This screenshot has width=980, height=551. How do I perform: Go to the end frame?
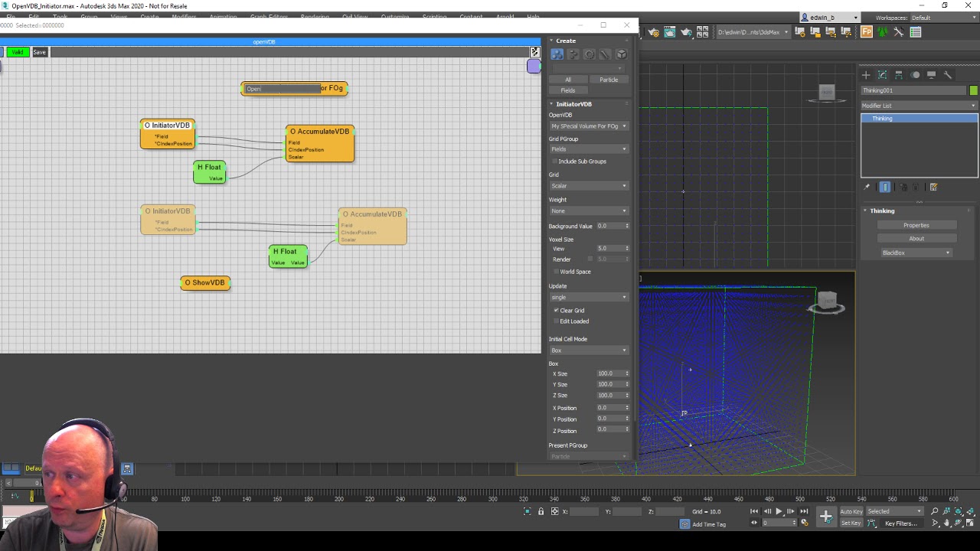pos(804,511)
